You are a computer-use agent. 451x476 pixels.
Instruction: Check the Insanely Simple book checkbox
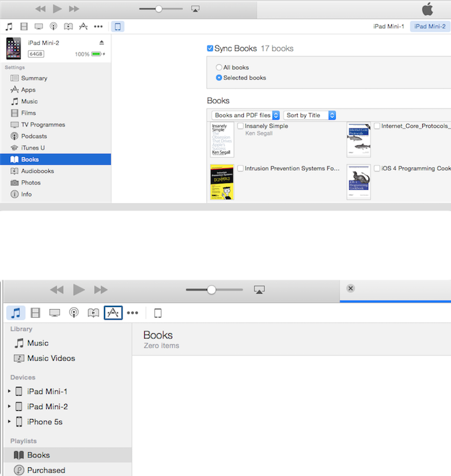[241, 125]
